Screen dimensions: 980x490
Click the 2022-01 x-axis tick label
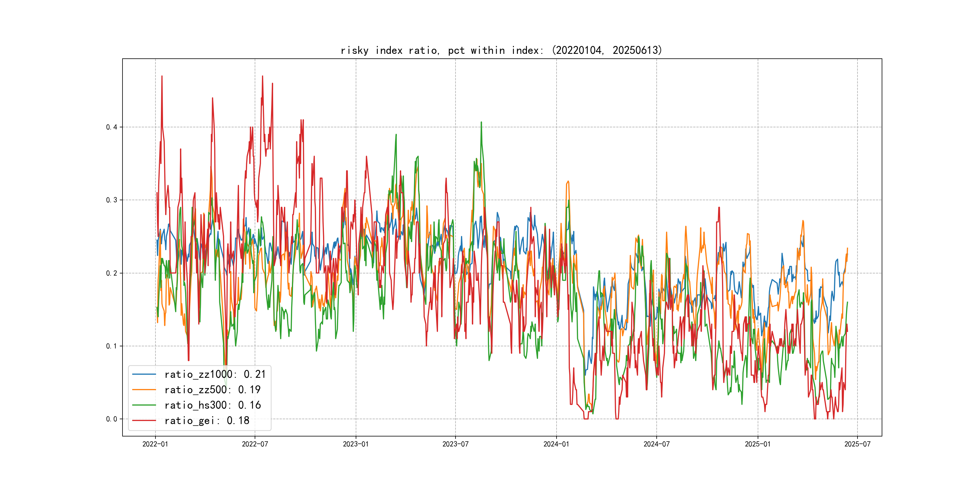(155, 444)
